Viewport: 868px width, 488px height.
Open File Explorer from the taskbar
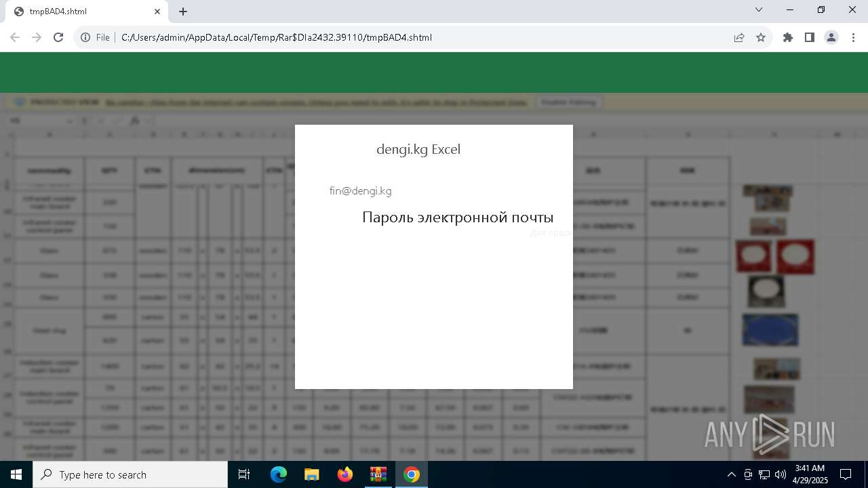point(311,474)
